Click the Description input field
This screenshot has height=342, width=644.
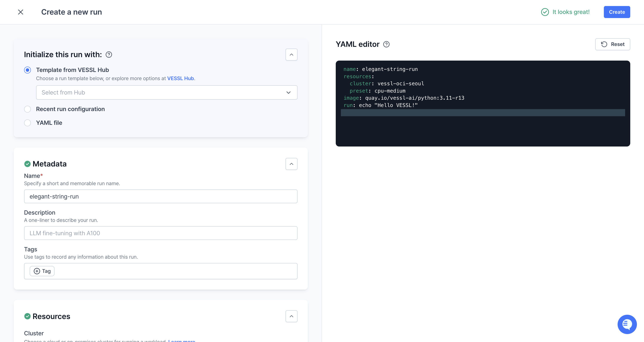coord(161,233)
